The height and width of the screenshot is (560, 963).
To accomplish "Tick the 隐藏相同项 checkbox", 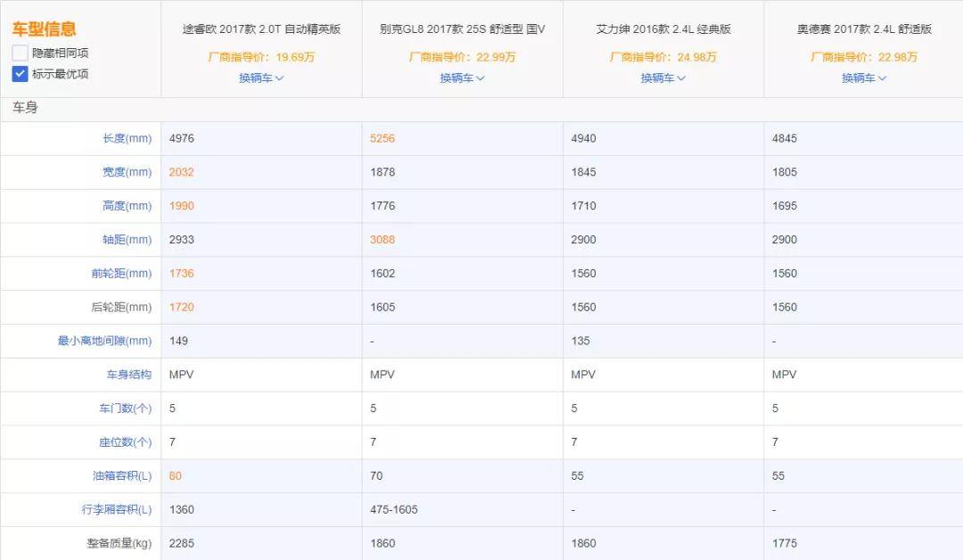I will tap(20, 54).
